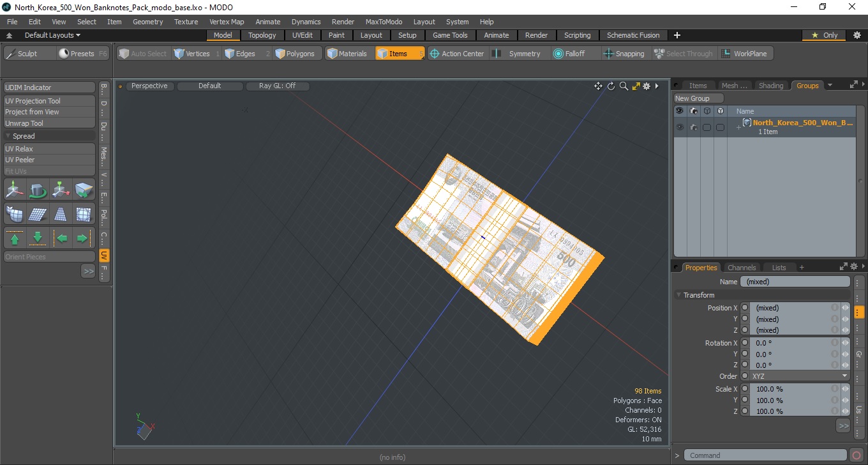
Task: Click the UV Peeler button
Action: click(50, 160)
